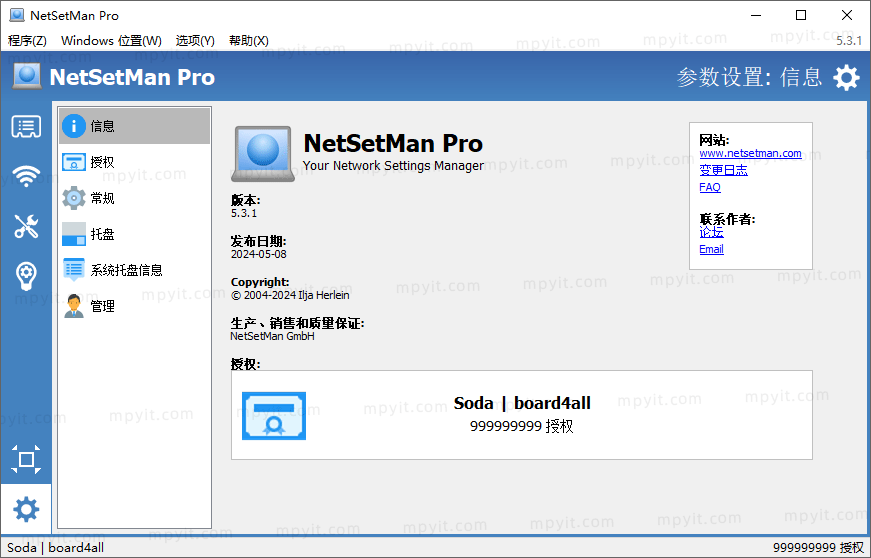
Task: Click the header gear icon beside 参数设置
Action: (x=846, y=77)
